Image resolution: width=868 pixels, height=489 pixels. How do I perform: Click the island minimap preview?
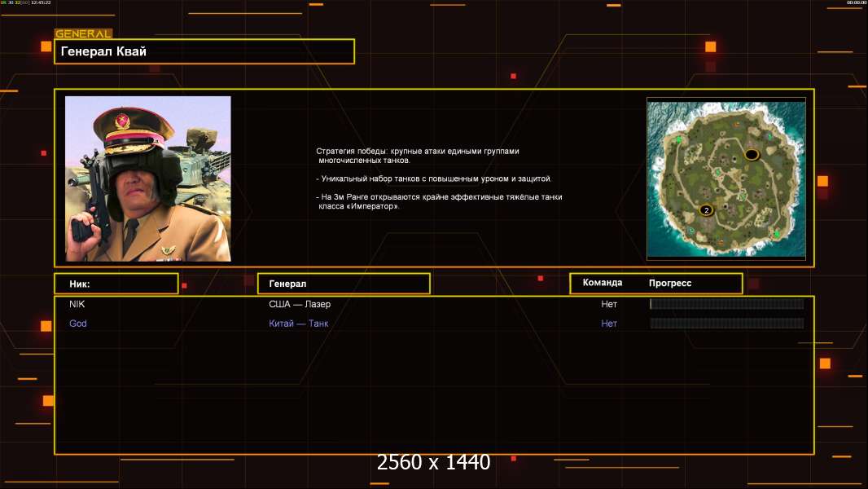coord(726,178)
